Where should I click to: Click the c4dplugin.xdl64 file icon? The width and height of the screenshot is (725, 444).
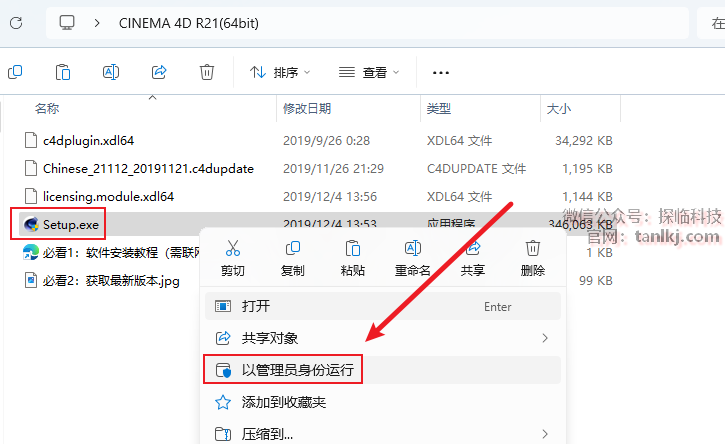tap(31, 141)
